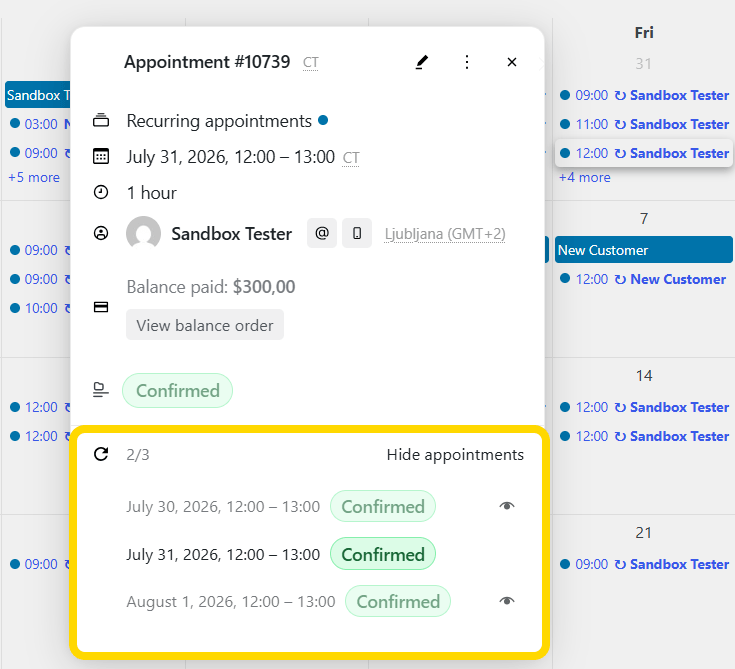Image resolution: width=735 pixels, height=669 pixels.
Task: Click the 10:00 event in the left column
Action: pyautogui.click(x=40, y=308)
